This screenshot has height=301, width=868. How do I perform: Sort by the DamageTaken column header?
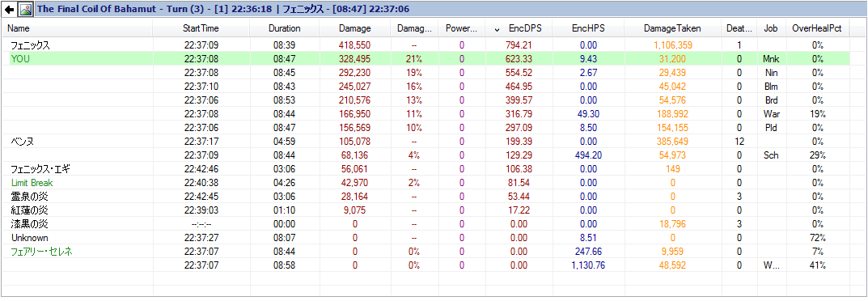tap(672, 28)
